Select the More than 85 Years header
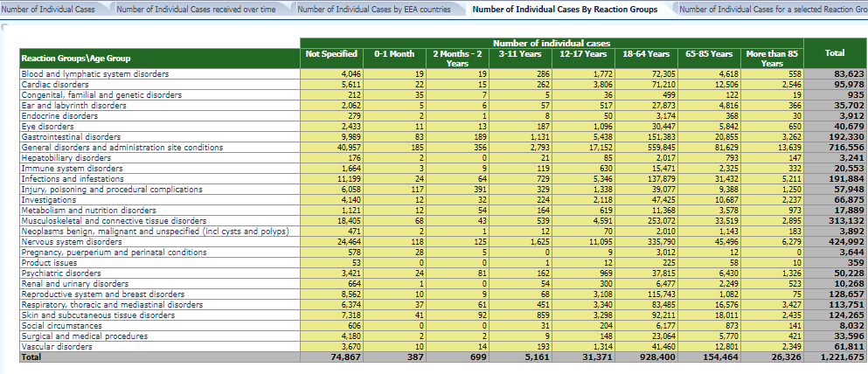This screenshot has height=374, width=868. (771, 59)
